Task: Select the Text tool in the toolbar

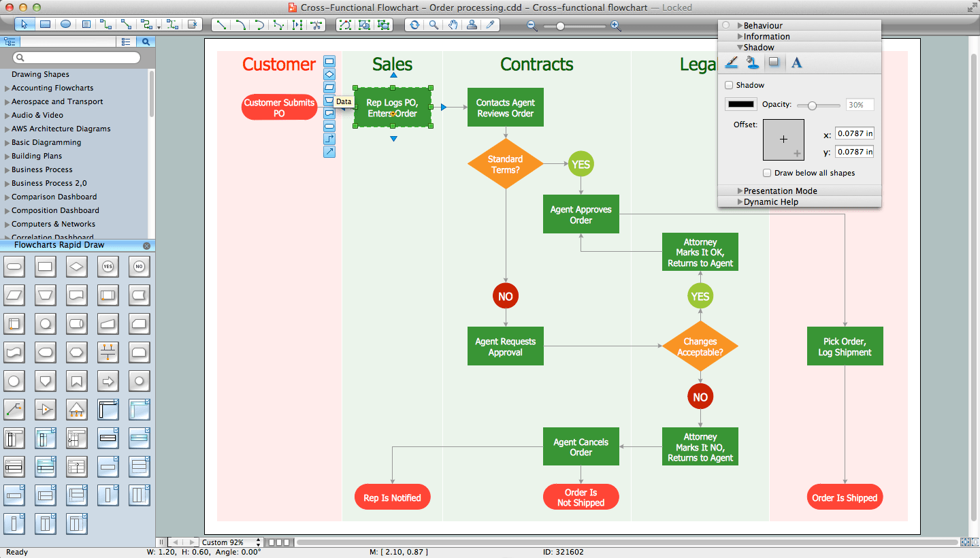Action: pyautogui.click(x=86, y=25)
